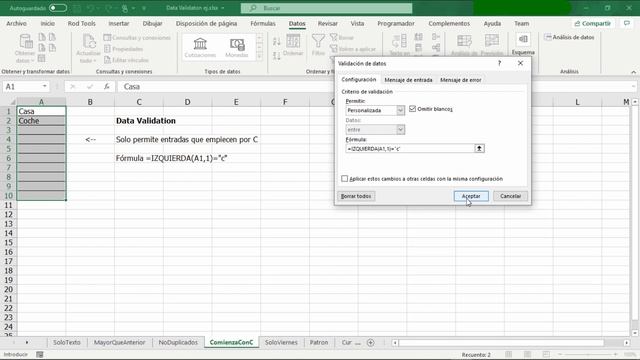Screen dimensions: 640x360
Task: Click Ordenar icon
Action: point(293,45)
